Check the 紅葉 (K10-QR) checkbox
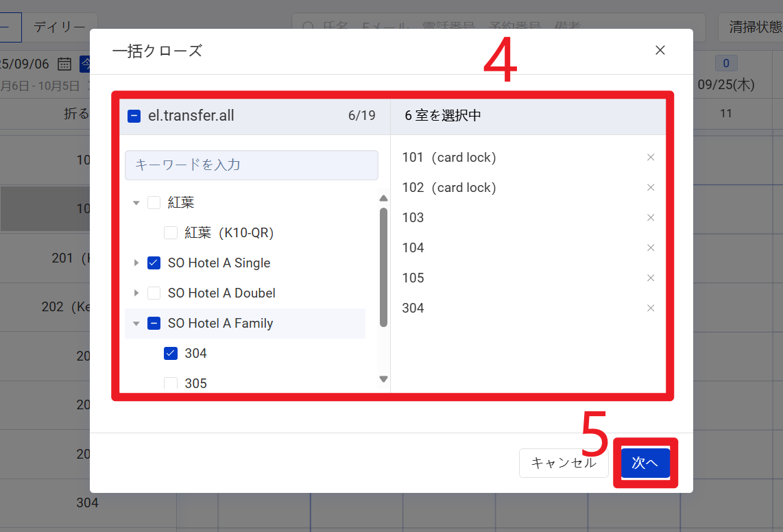783x532 pixels. (171, 233)
